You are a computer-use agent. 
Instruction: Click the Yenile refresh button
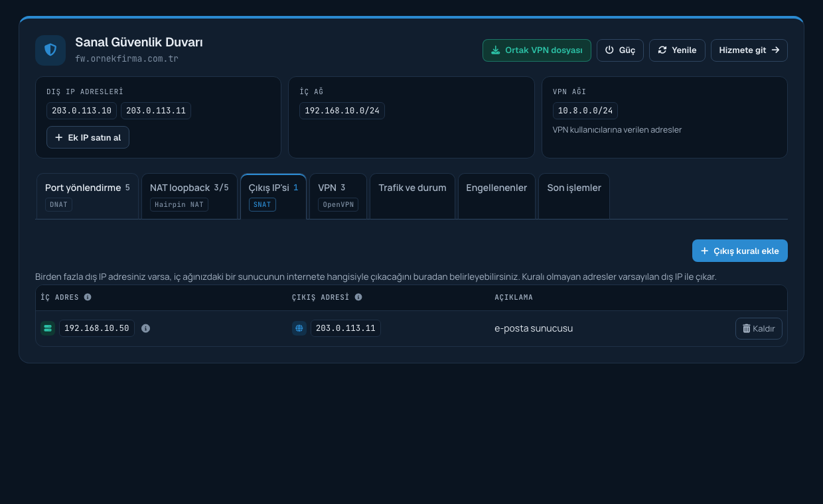point(677,50)
